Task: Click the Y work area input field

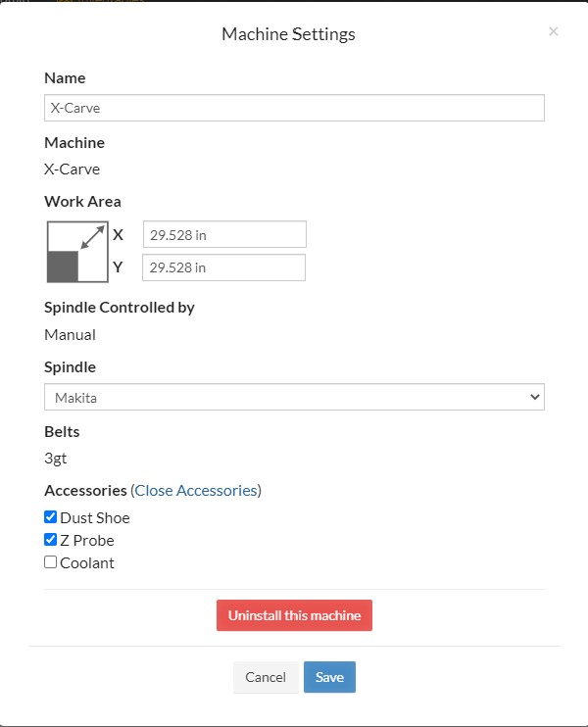Action: coord(224,267)
